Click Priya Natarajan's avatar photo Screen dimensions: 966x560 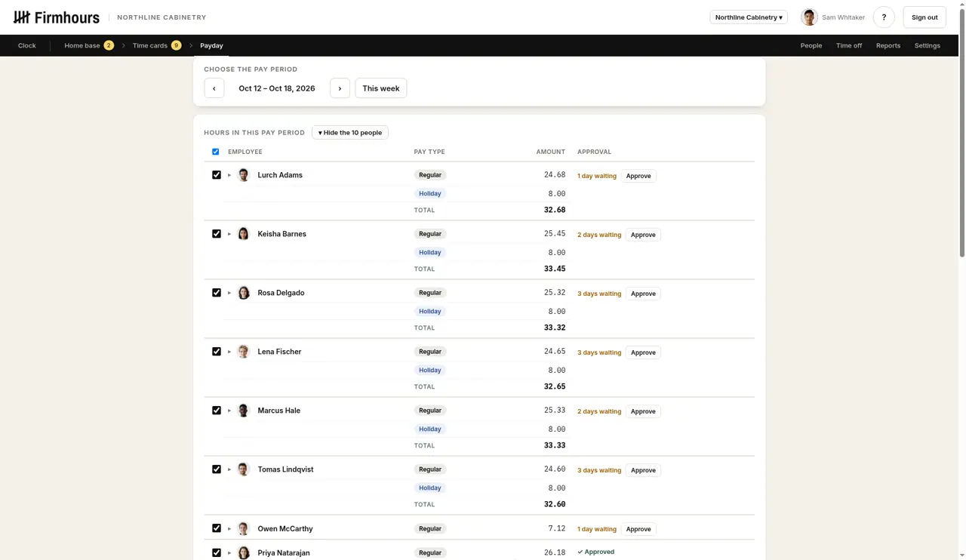[x=244, y=553]
